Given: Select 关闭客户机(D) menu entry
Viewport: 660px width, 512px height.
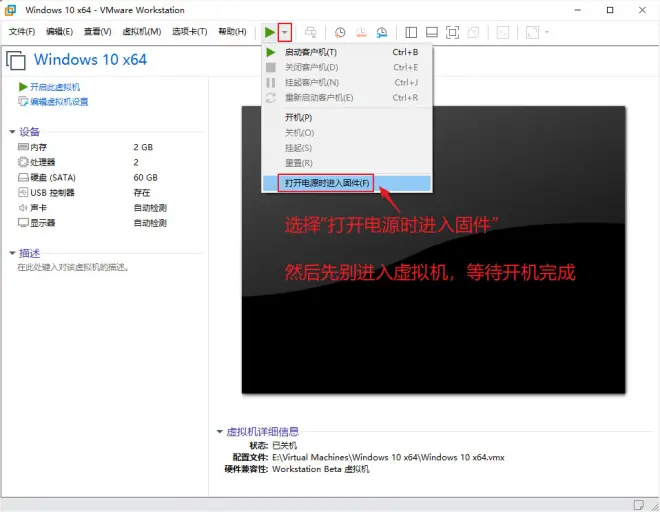Looking at the screenshot, I should 347,67.
